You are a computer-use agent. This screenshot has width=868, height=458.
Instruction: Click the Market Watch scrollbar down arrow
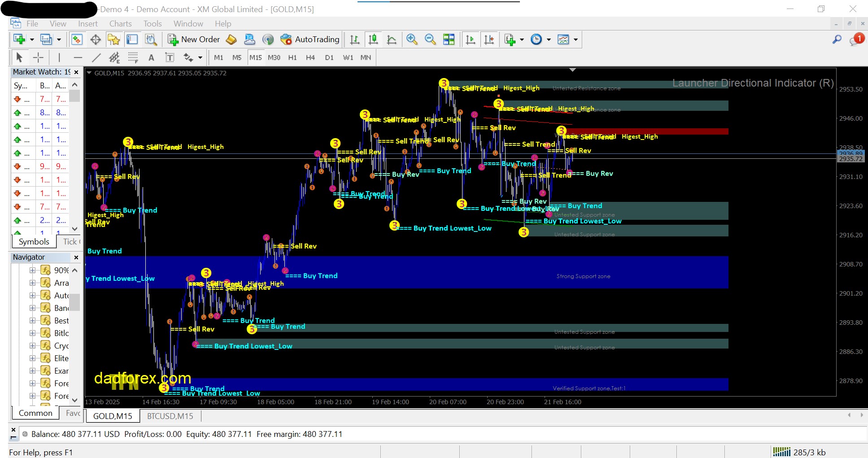click(75, 229)
